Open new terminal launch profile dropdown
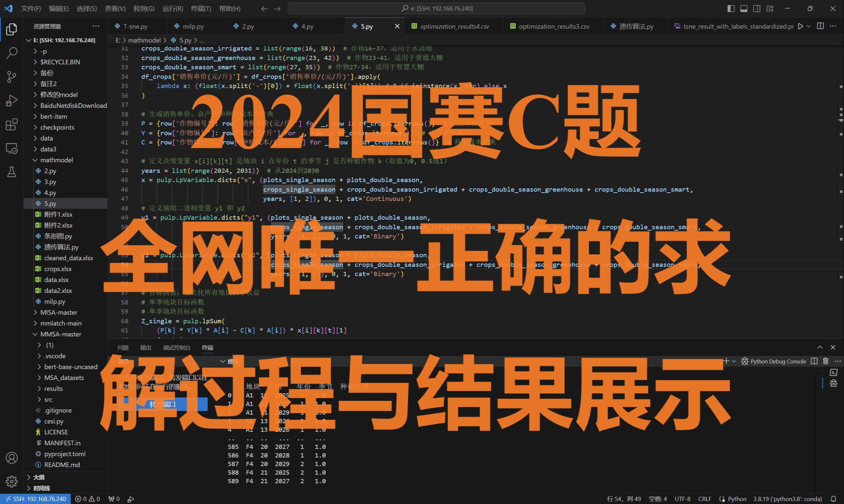Image resolution: width=844 pixels, height=504 pixels. click(734, 361)
